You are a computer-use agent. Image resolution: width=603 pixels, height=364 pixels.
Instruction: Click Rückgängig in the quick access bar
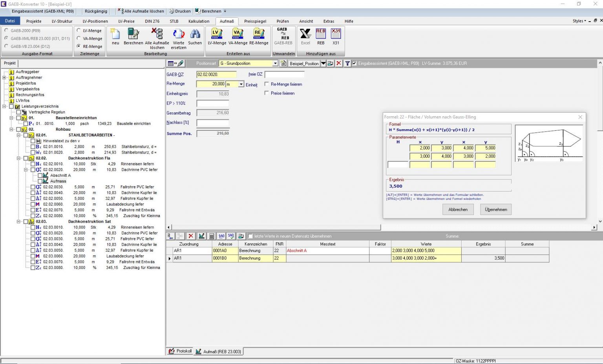[x=96, y=11]
